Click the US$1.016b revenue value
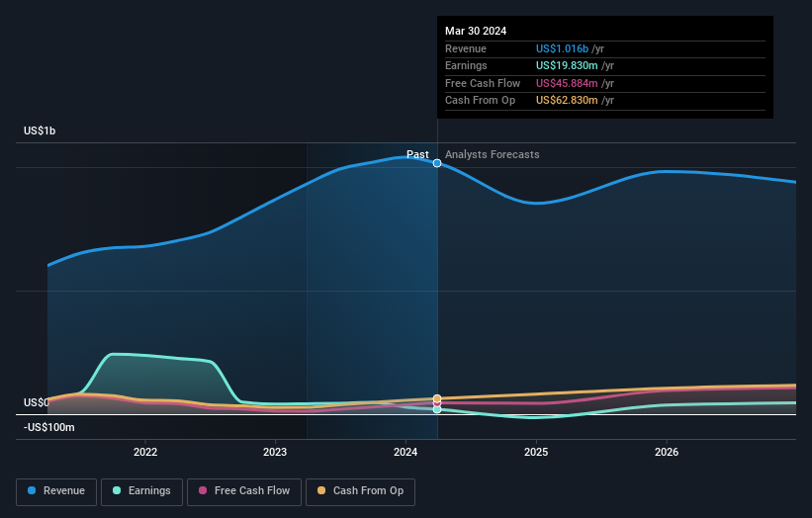The image size is (812, 518). pos(562,48)
